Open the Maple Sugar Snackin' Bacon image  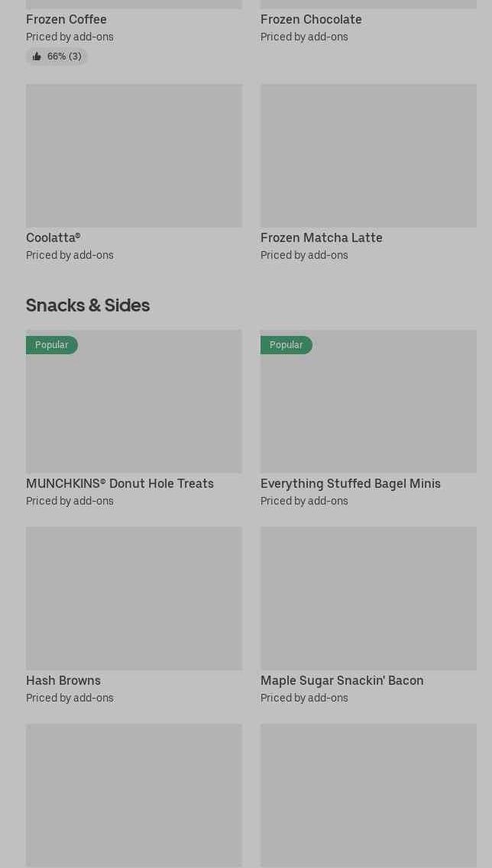pyautogui.click(x=368, y=598)
